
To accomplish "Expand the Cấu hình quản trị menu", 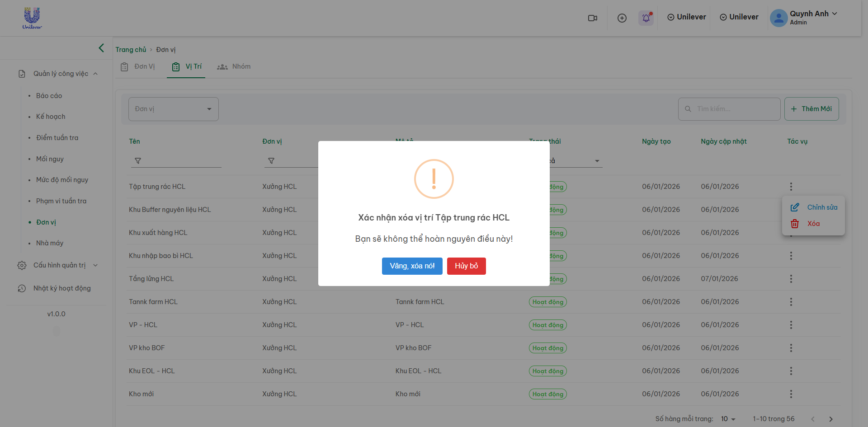I will [59, 265].
